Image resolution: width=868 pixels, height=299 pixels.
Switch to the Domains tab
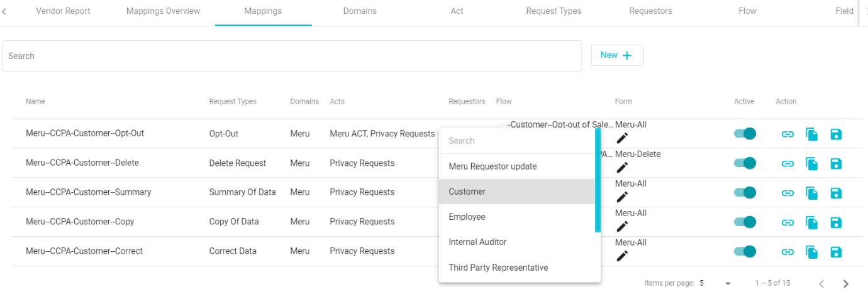point(360,11)
